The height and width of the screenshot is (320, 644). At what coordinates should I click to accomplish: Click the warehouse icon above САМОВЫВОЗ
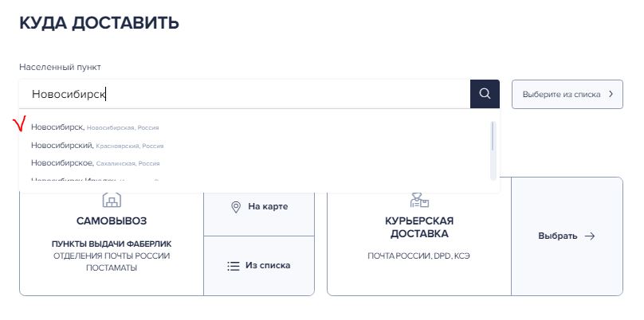coord(112,200)
